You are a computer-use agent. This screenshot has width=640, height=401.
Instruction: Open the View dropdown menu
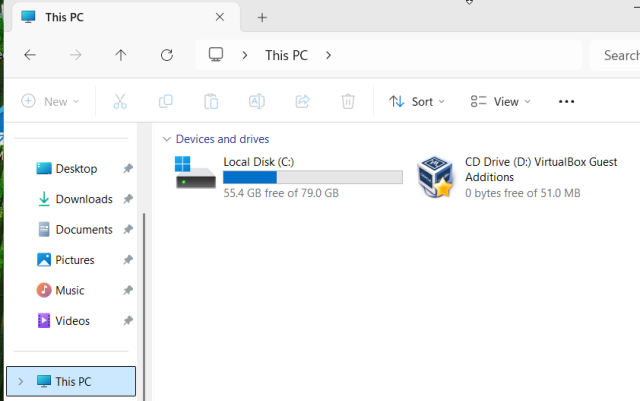[x=500, y=101]
